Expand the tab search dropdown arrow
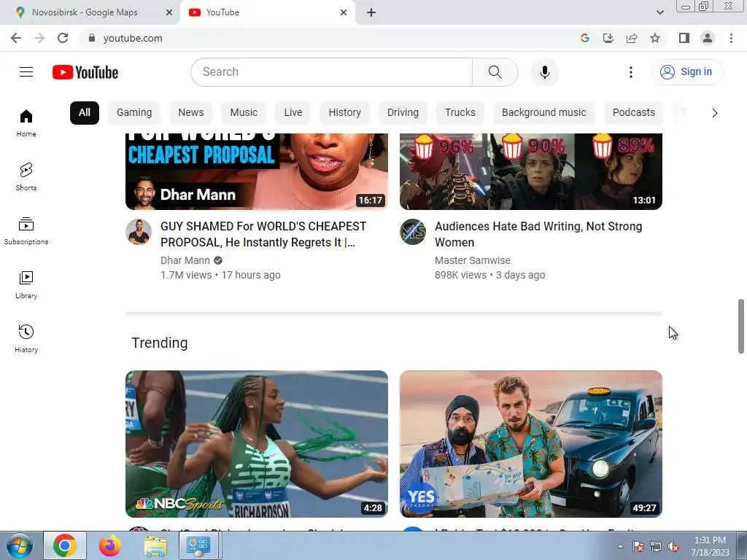The height and width of the screenshot is (560, 747). click(659, 12)
